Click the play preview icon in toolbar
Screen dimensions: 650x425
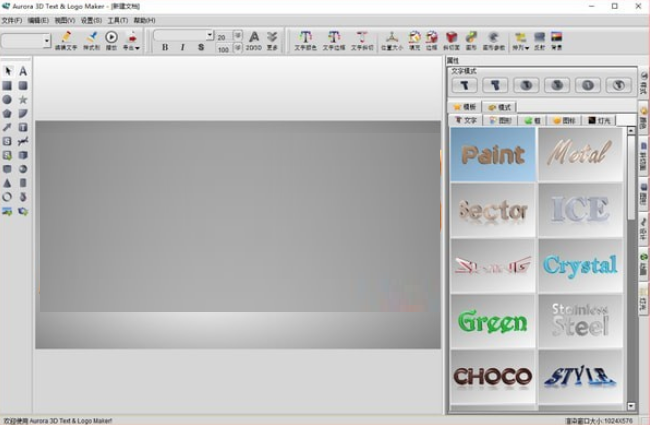pos(111,39)
